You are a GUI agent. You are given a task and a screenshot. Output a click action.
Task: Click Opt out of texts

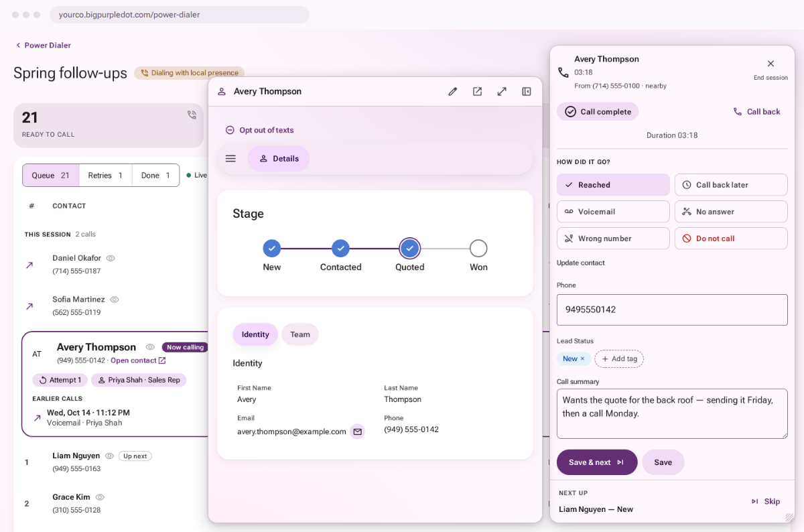pos(259,130)
